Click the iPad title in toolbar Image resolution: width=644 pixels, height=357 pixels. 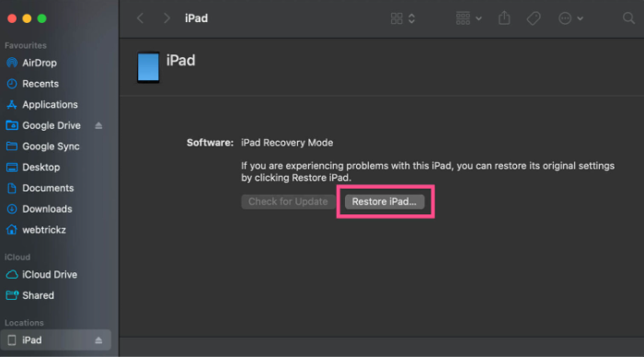pos(196,18)
